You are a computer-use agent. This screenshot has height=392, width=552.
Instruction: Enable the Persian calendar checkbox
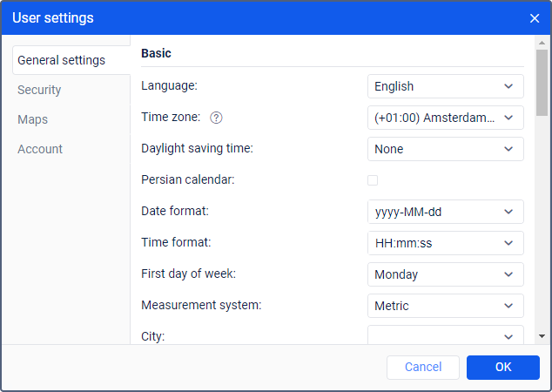tap(373, 180)
